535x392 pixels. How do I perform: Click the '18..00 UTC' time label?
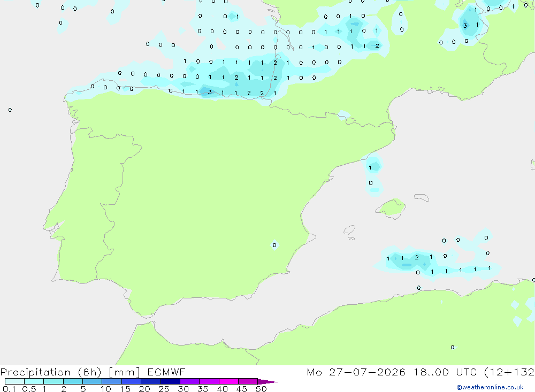445,372
